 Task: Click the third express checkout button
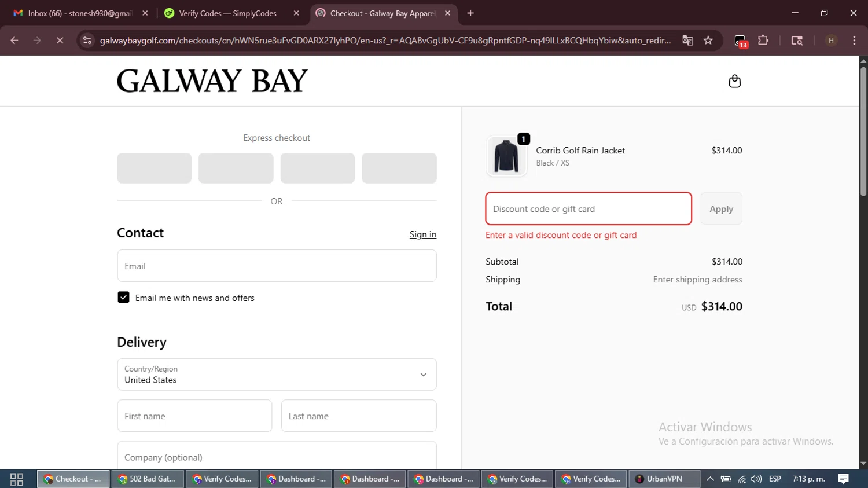[x=318, y=168]
